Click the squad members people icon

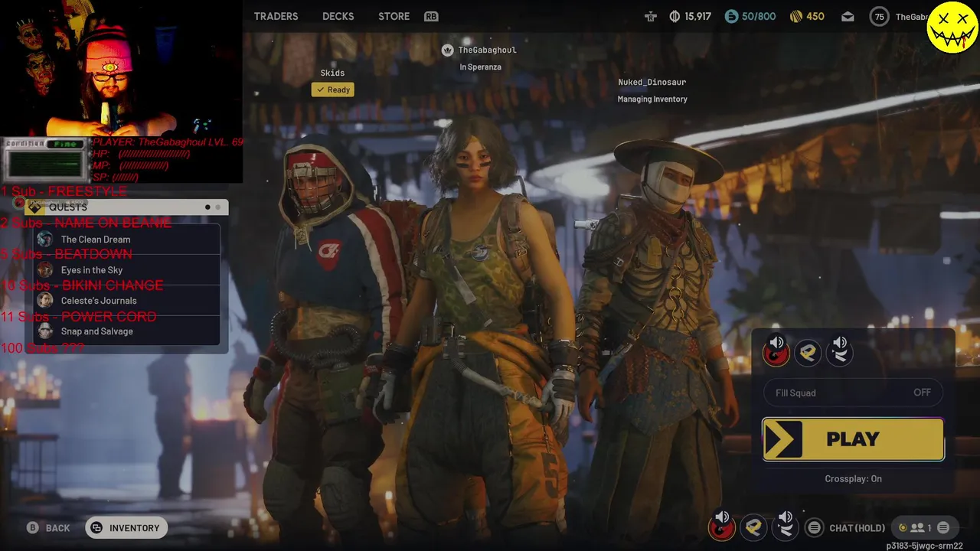point(916,528)
